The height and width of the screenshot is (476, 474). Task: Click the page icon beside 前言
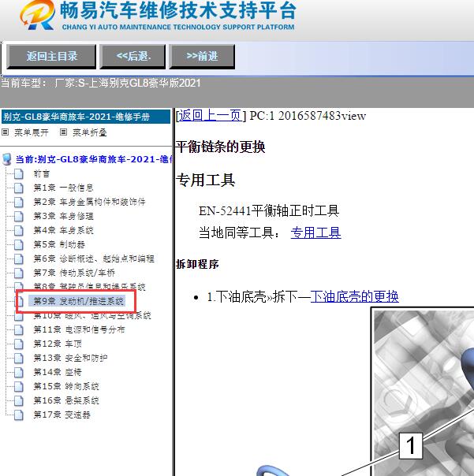(19, 174)
